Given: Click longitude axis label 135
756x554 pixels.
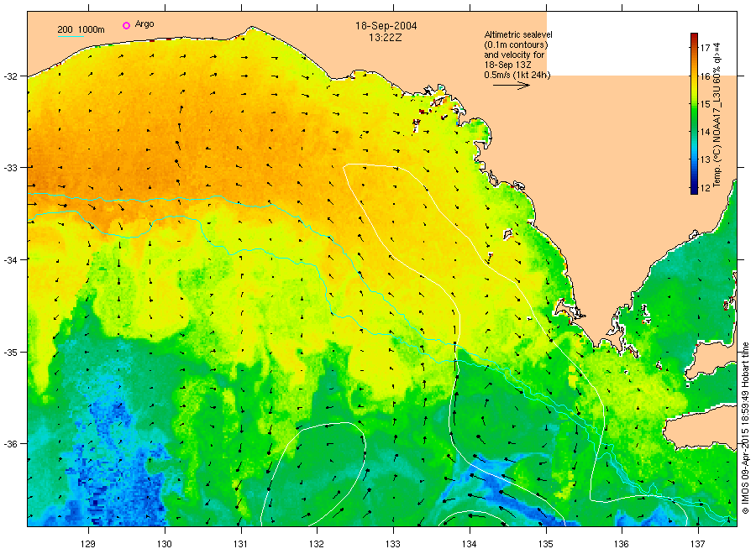Looking at the screenshot, I should click(x=546, y=544).
